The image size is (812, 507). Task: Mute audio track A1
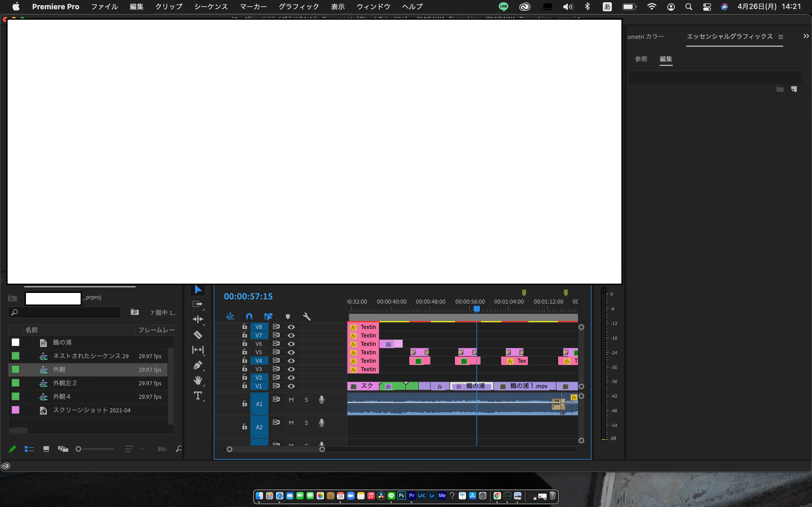click(291, 400)
